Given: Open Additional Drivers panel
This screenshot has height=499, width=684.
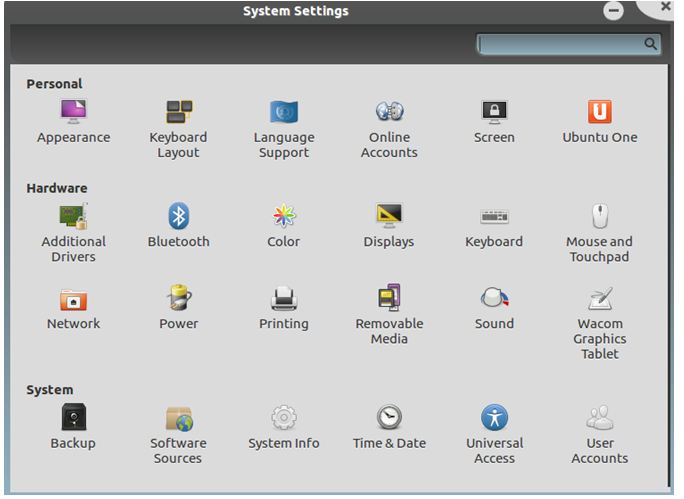Looking at the screenshot, I should [x=73, y=216].
